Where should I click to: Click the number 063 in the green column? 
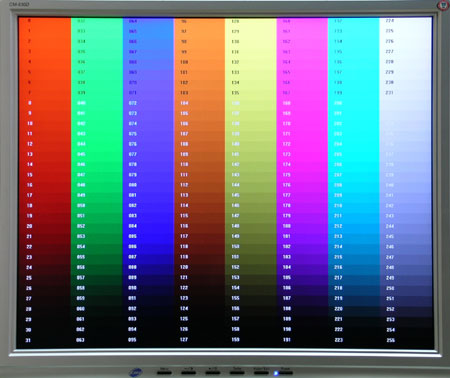[x=80, y=340]
